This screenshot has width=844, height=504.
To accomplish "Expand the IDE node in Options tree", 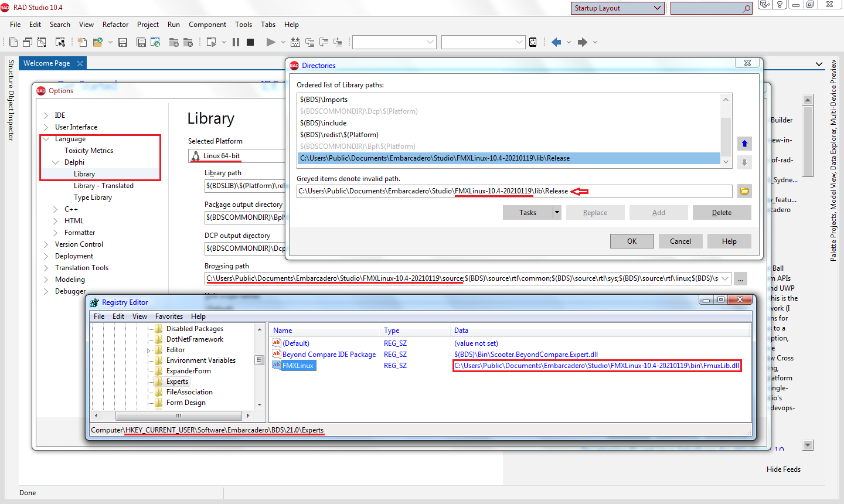I will pos(46,115).
